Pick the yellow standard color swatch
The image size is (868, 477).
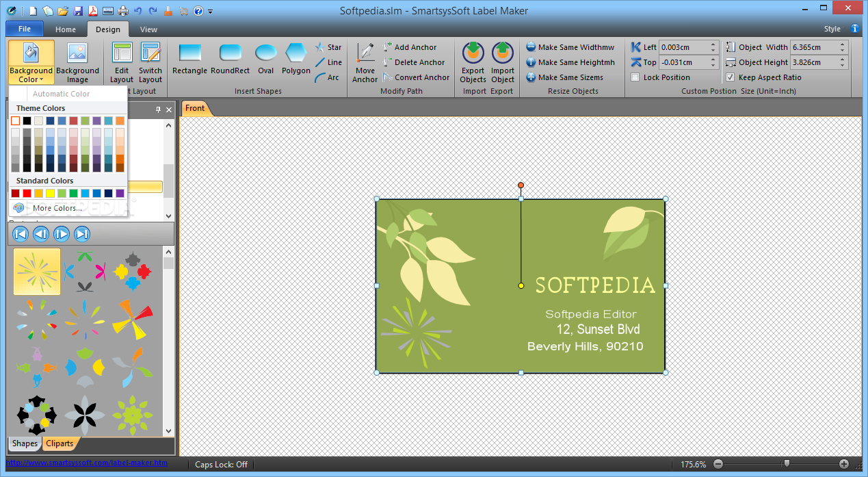pyautogui.click(x=50, y=194)
